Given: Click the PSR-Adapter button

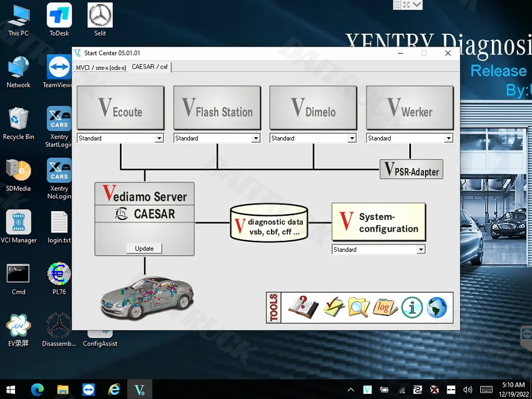Looking at the screenshot, I should (411, 169).
